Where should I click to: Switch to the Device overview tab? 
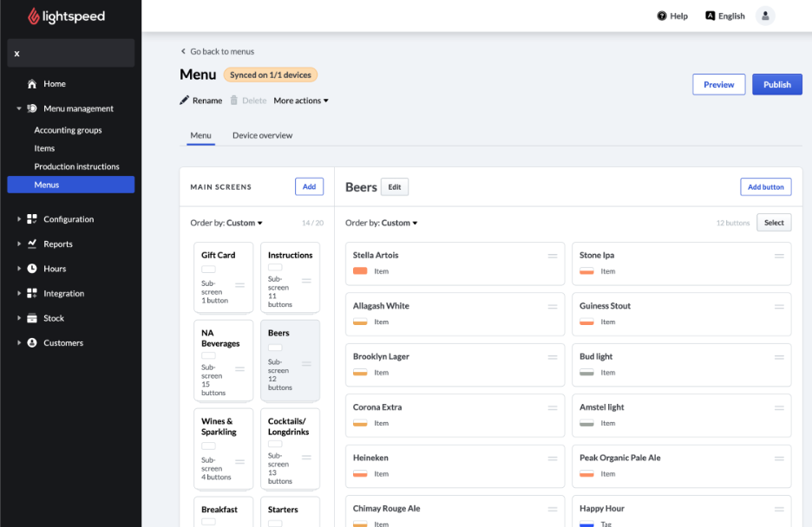pos(262,135)
